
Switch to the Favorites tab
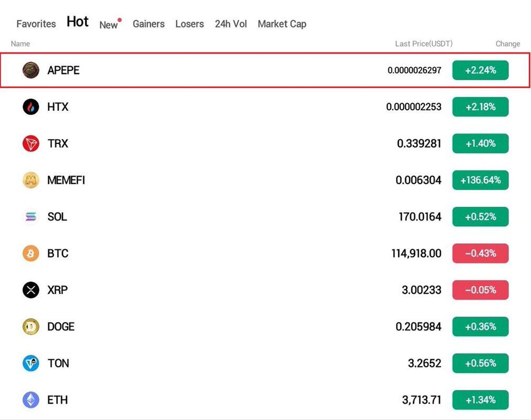pyautogui.click(x=36, y=24)
